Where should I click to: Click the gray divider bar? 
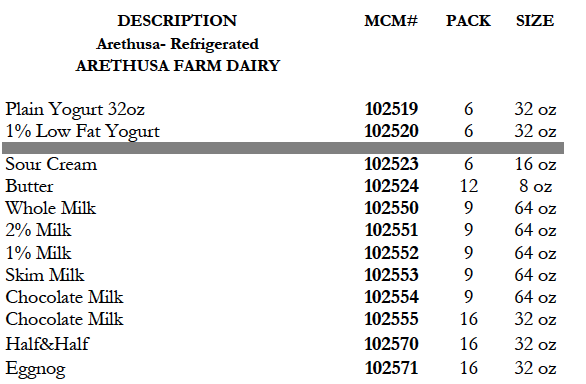(283, 148)
